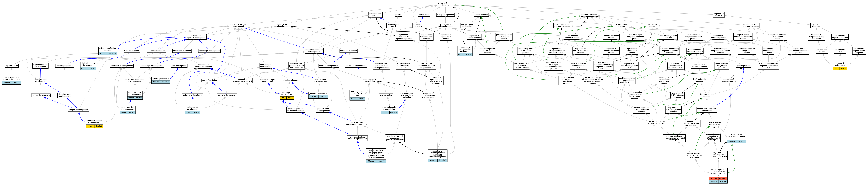Click the "heterocycle metabolic process" node
The height and width of the screenshot is (185, 868).
(x=718, y=37)
